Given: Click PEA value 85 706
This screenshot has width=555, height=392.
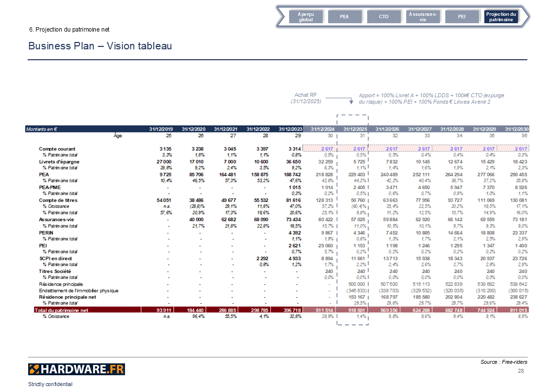Looking at the screenshot, I should (x=196, y=175).
